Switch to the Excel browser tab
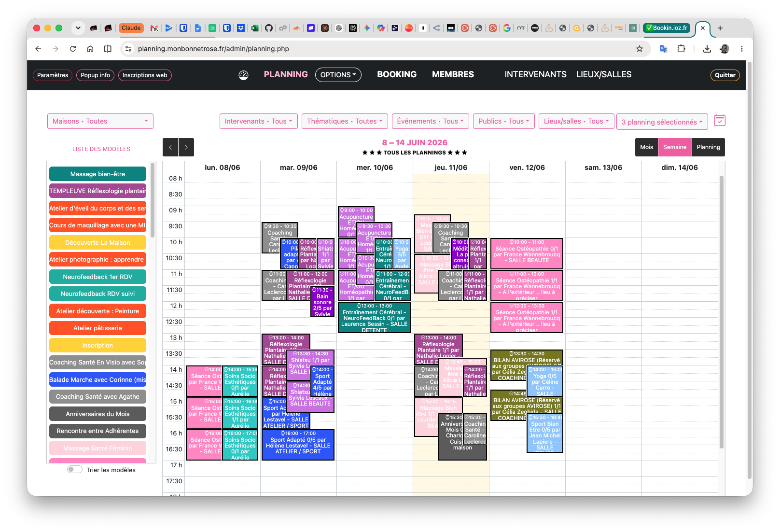The height and width of the screenshot is (532, 780). click(x=254, y=28)
